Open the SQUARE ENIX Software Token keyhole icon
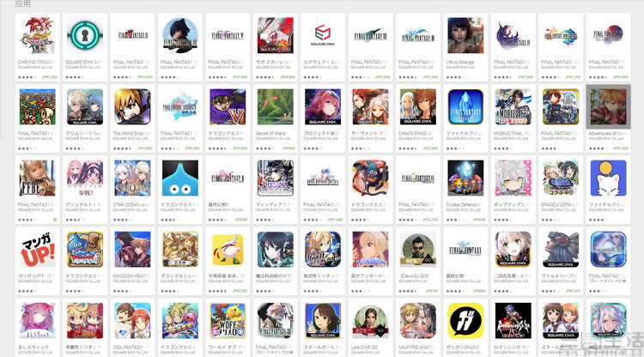The width and height of the screenshot is (644, 357). 85,35
